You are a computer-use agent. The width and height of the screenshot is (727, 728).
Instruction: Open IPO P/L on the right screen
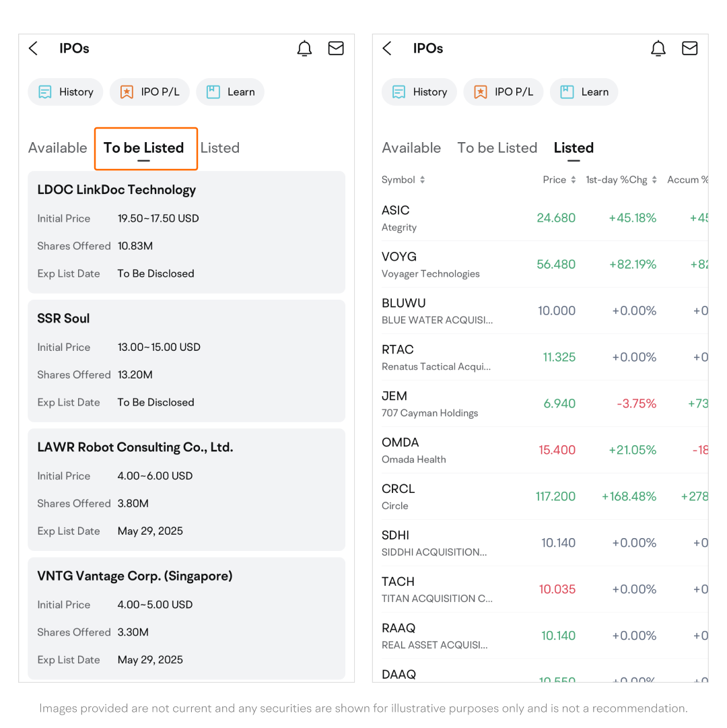click(x=503, y=92)
